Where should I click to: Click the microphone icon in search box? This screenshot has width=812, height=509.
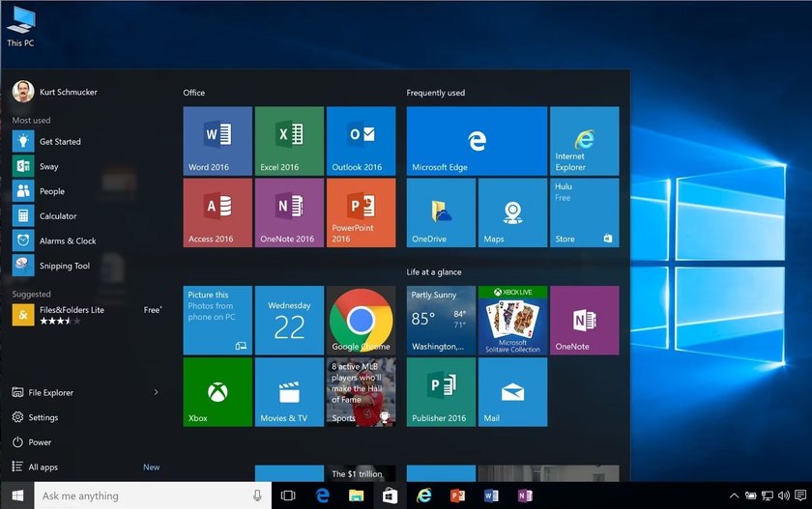[x=257, y=495]
